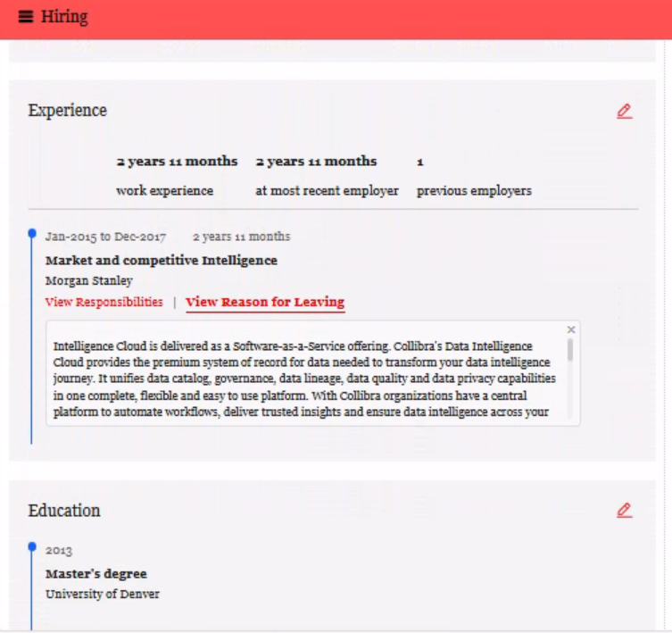
Task: Click the Experience section edit pencil
Action: coord(624,111)
